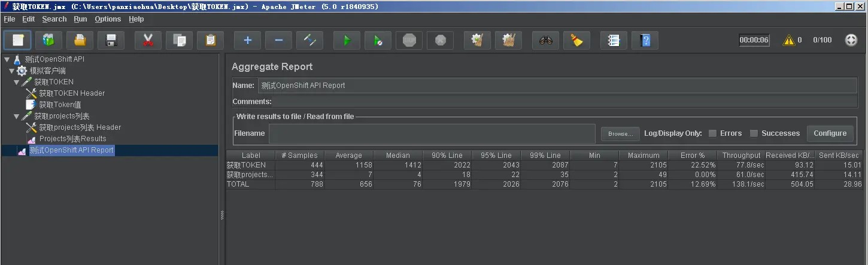Enable the Successes only checkbox

(x=754, y=133)
